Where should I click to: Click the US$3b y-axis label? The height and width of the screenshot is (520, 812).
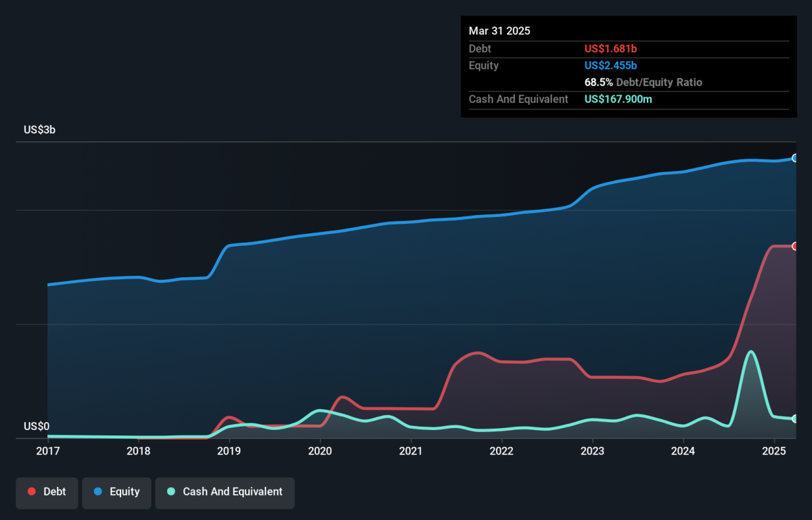pos(39,130)
